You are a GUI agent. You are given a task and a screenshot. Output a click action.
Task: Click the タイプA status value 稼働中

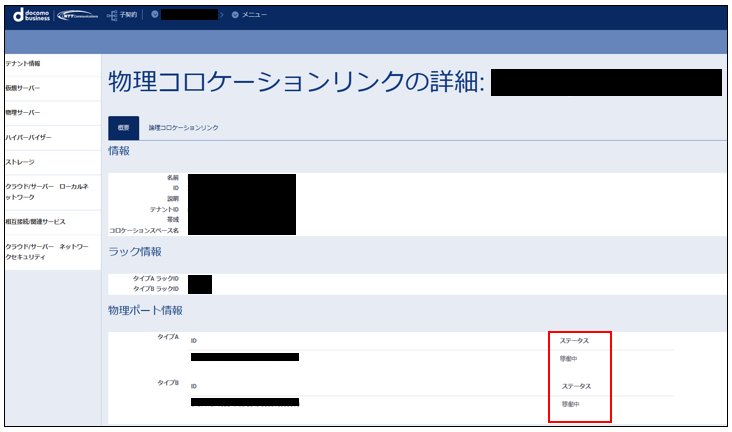(x=569, y=359)
